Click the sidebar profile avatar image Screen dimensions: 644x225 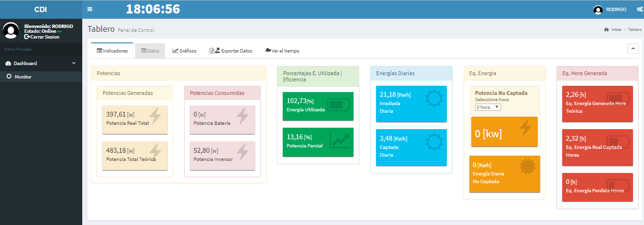pyautogui.click(x=11, y=30)
